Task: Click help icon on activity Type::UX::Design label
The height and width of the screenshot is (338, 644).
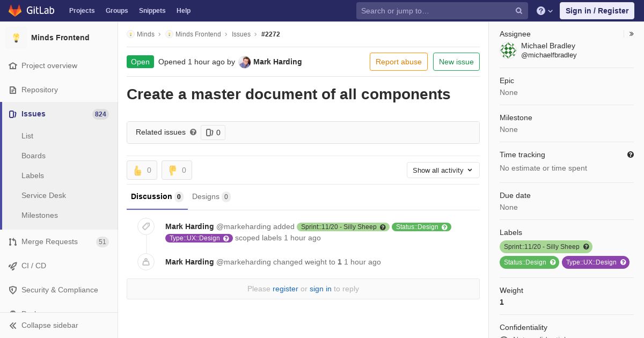Action: pos(226,238)
